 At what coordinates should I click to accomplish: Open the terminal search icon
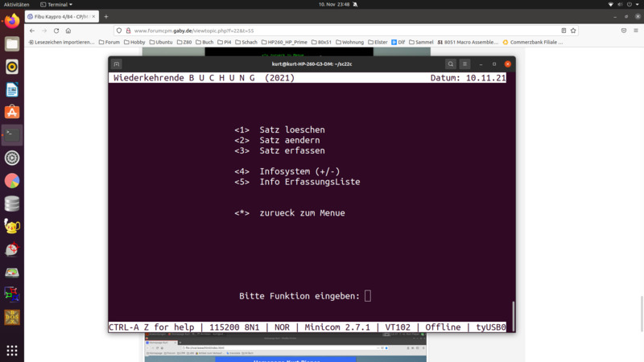(x=451, y=64)
